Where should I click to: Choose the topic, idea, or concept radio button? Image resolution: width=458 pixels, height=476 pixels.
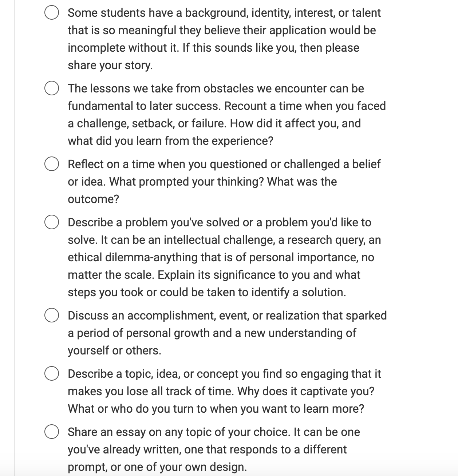(x=52, y=374)
